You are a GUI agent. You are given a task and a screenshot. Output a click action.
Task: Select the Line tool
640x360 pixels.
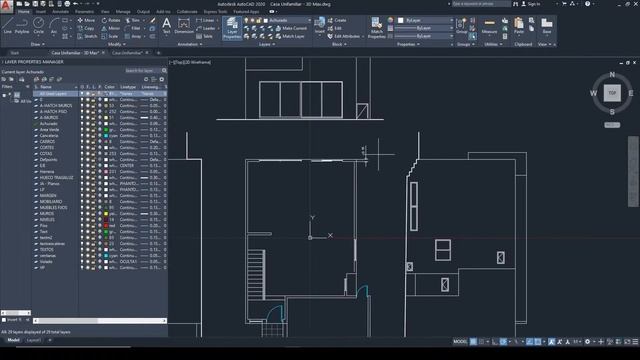[x=7, y=26]
